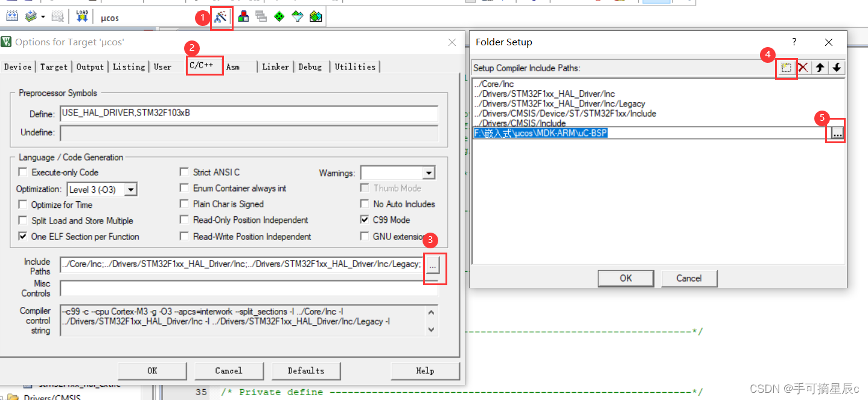The width and height of the screenshot is (868, 400).
Task: Switch to the Asm tab
Action: click(233, 67)
